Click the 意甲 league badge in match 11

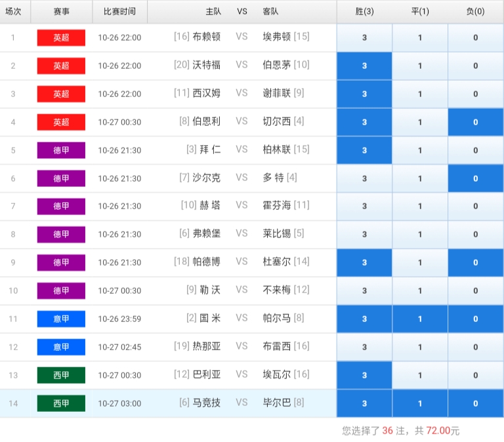point(61,319)
